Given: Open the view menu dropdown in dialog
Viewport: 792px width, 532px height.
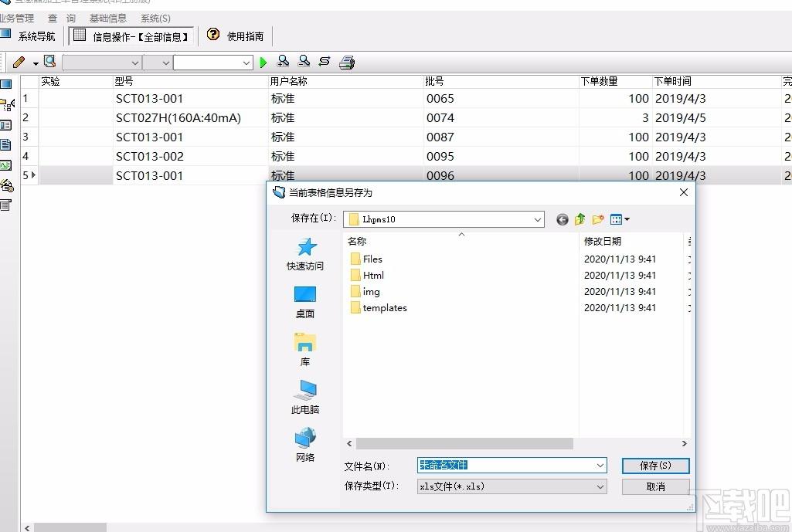Looking at the screenshot, I should pyautogui.click(x=620, y=219).
